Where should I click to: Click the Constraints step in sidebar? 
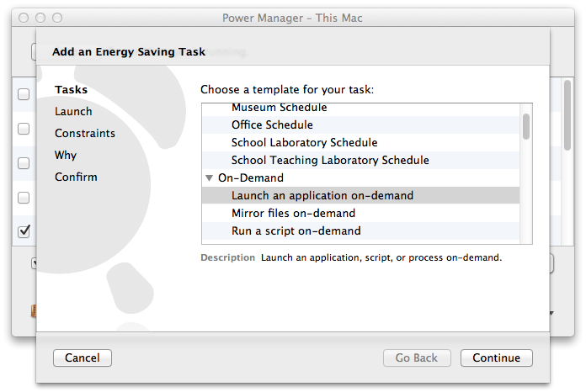[x=85, y=133]
